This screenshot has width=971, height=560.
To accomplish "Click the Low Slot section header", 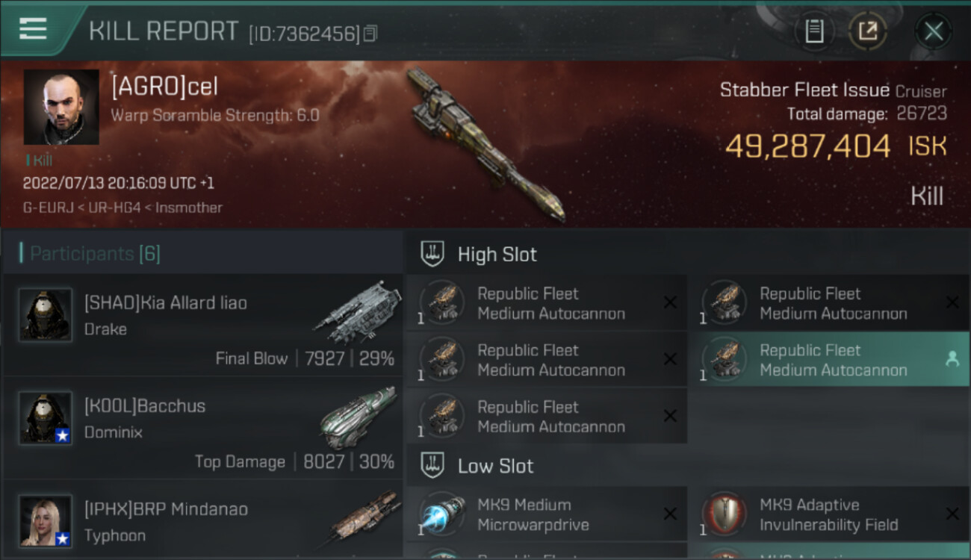I will click(x=496, y=466).
